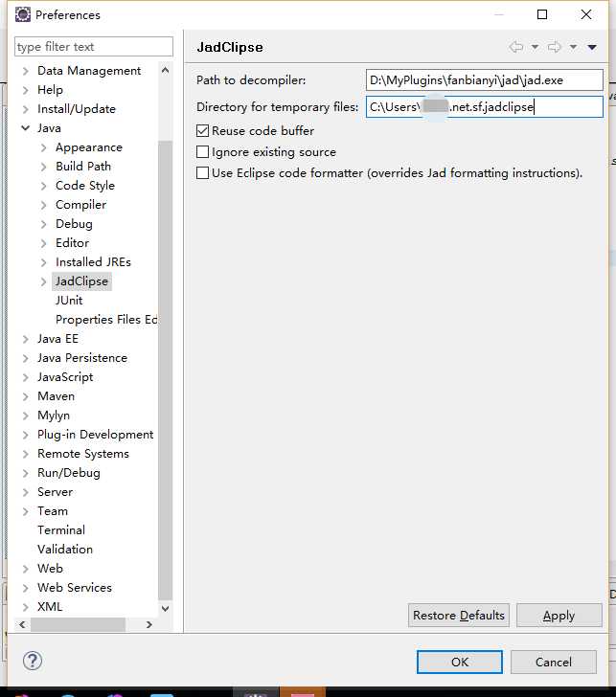Expand the Code Style node
616x697 pixels.
tap(43, 186)
